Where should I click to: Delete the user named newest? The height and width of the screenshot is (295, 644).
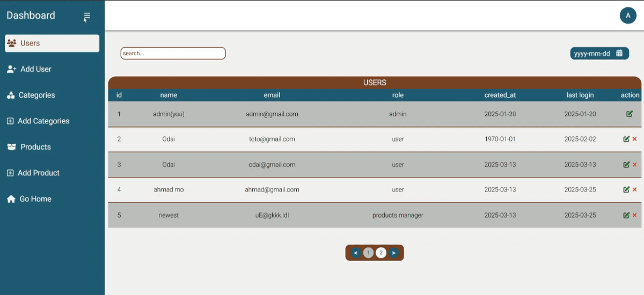pos(635,215)
